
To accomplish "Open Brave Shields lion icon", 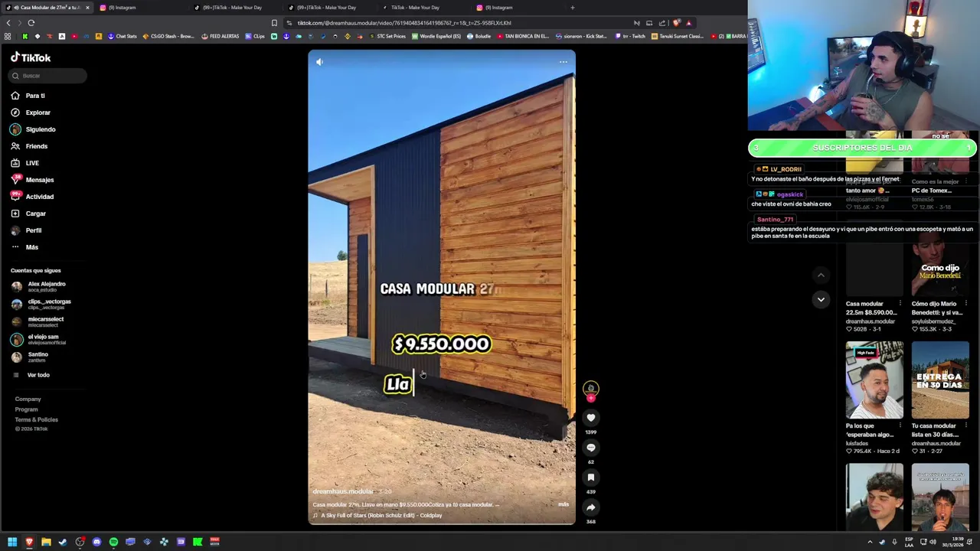I will 676,23.
